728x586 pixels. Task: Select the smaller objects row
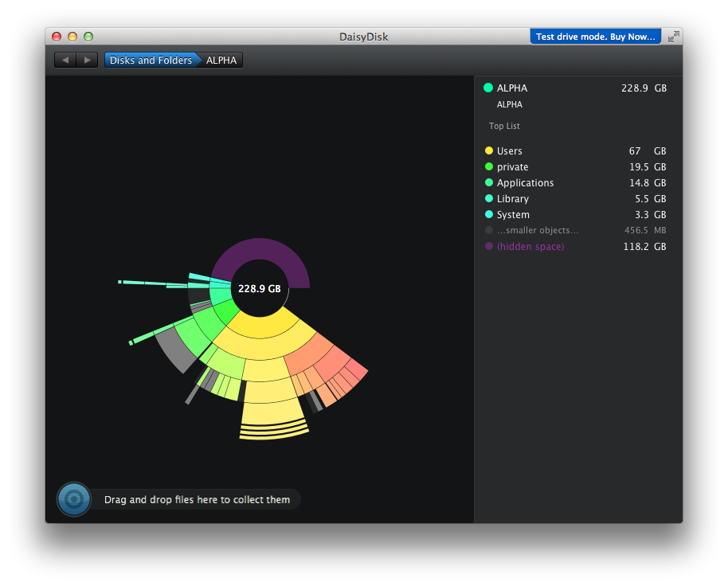pos(575,230)
